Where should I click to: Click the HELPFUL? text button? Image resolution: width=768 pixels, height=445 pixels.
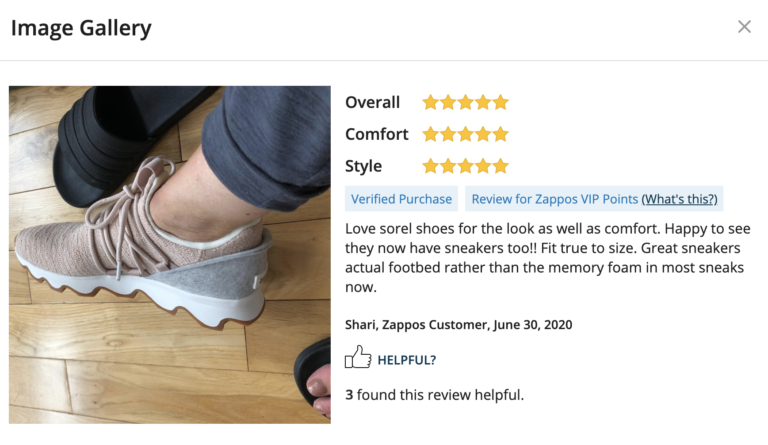(406, 360)
